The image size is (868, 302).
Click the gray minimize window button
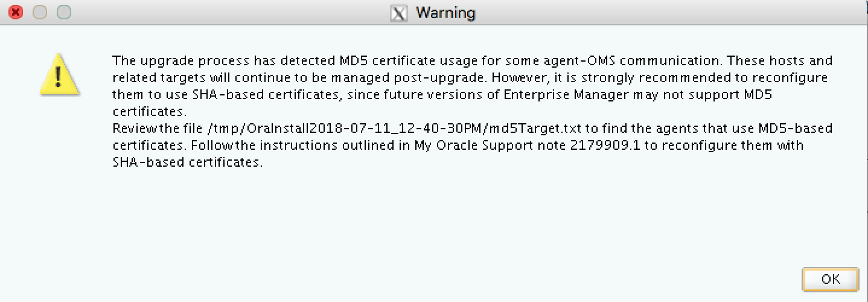pos(39,12)
